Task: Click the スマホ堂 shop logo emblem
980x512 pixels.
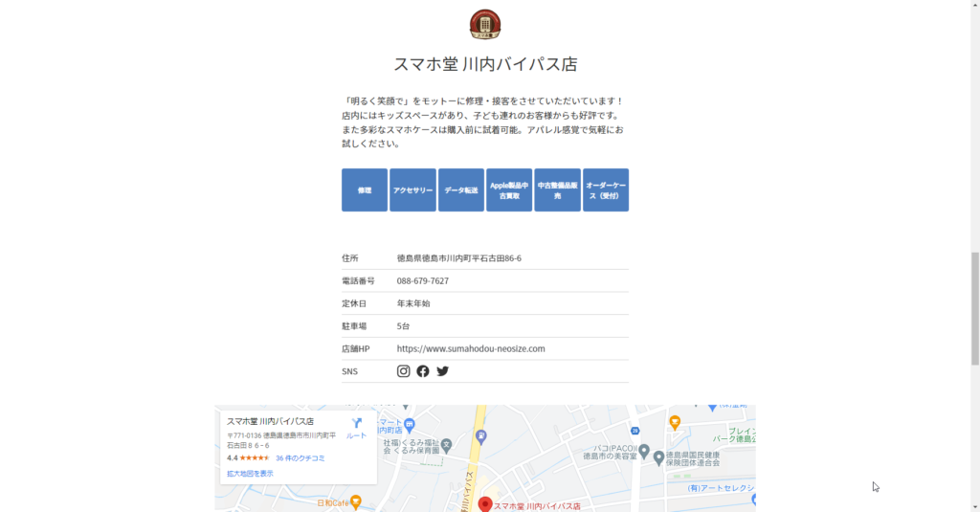Action: coord(485,24)
